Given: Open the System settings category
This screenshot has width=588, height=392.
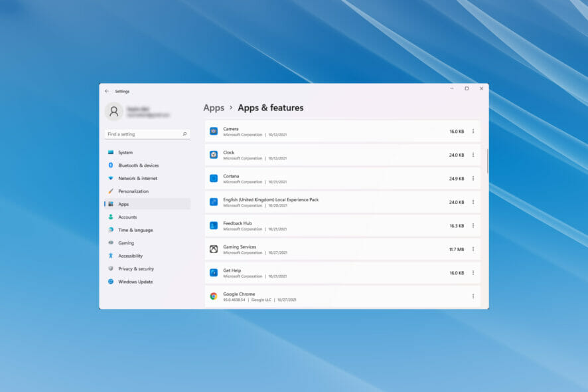Looking at the screenshot, I should tap(125, 152).
